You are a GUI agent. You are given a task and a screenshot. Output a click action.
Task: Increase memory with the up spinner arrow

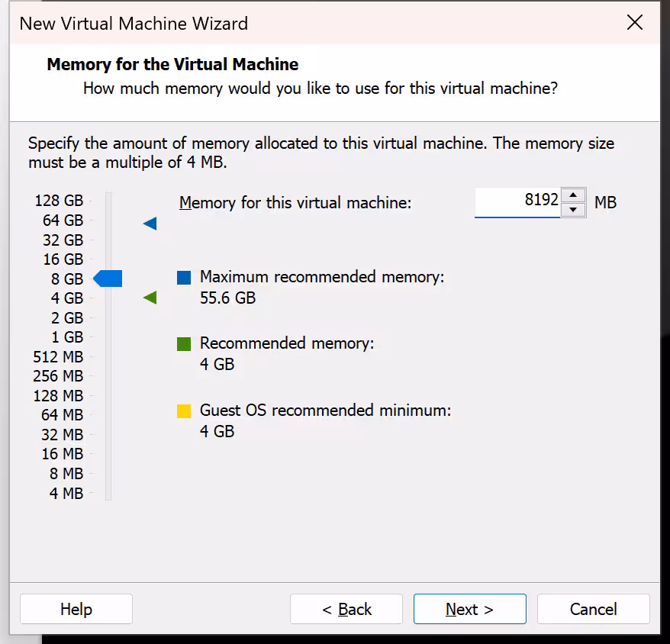[x=573, y=195]
